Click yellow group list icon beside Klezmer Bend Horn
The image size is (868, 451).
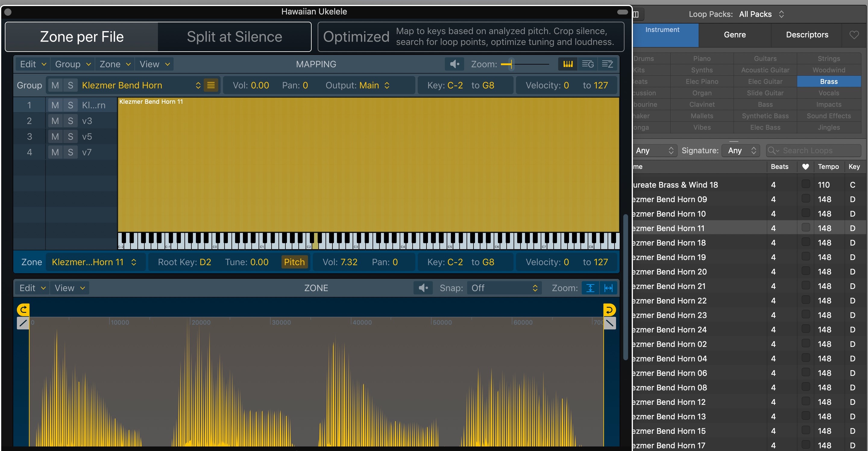coord(211,85)
